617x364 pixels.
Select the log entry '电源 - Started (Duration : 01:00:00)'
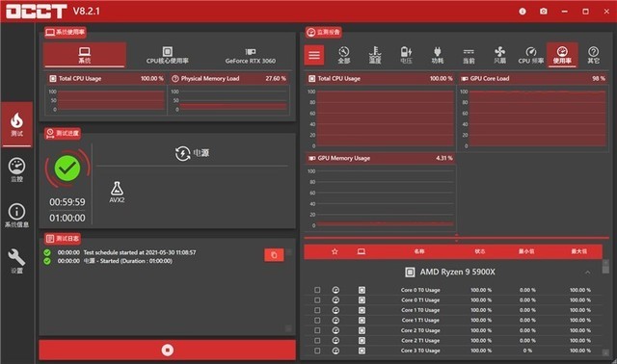(x=128, y=261)
